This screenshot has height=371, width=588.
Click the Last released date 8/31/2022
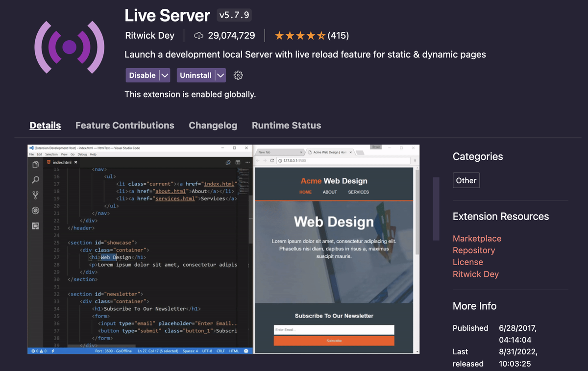[x=518, y=358]
